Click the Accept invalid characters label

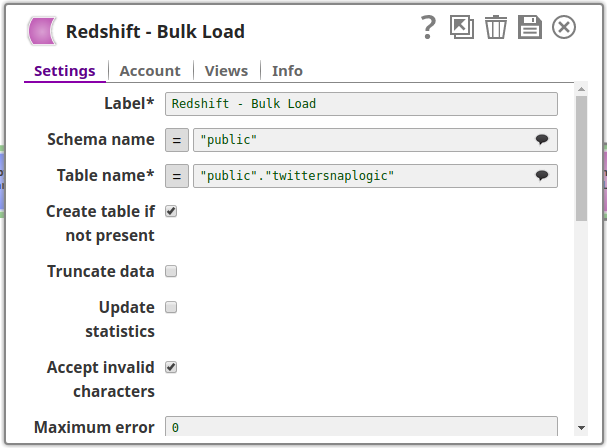tap(101, 379)
